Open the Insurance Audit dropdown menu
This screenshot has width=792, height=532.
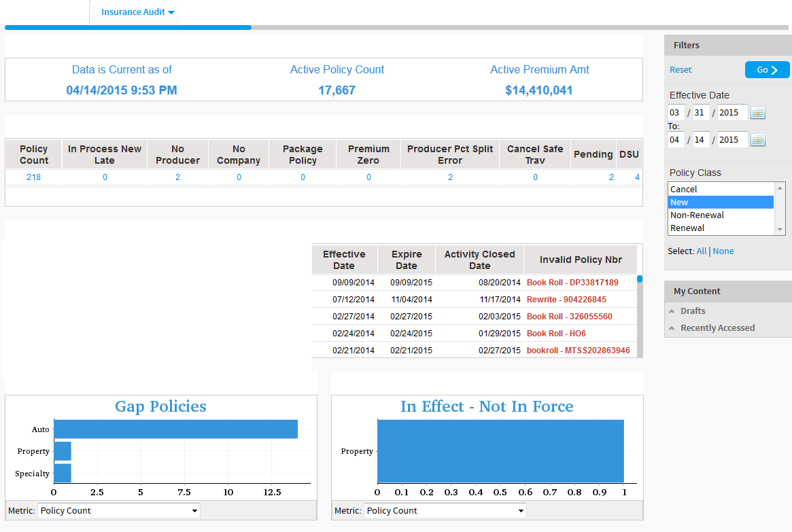[138, 12]
